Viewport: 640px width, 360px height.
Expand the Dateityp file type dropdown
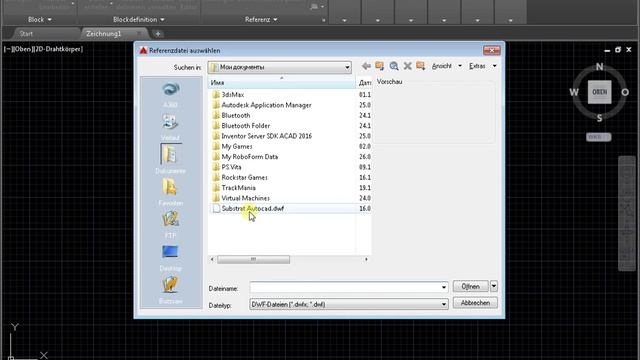coord(444,304)
